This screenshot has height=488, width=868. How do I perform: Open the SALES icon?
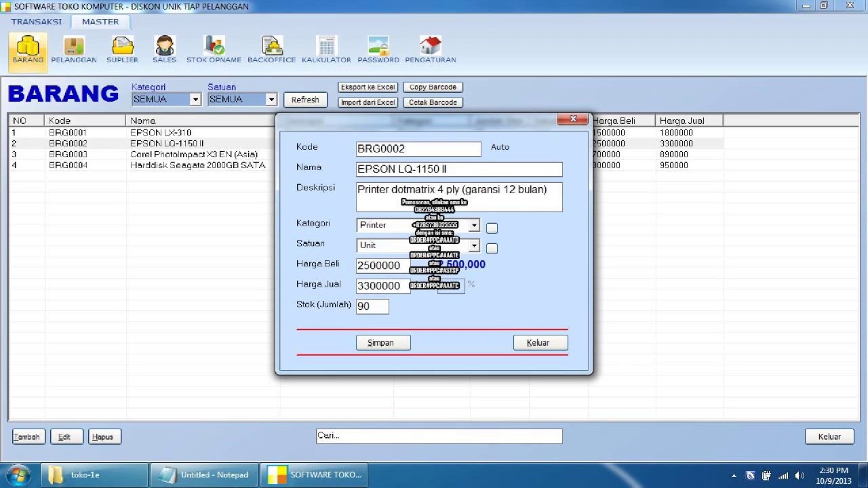point(164,51)
